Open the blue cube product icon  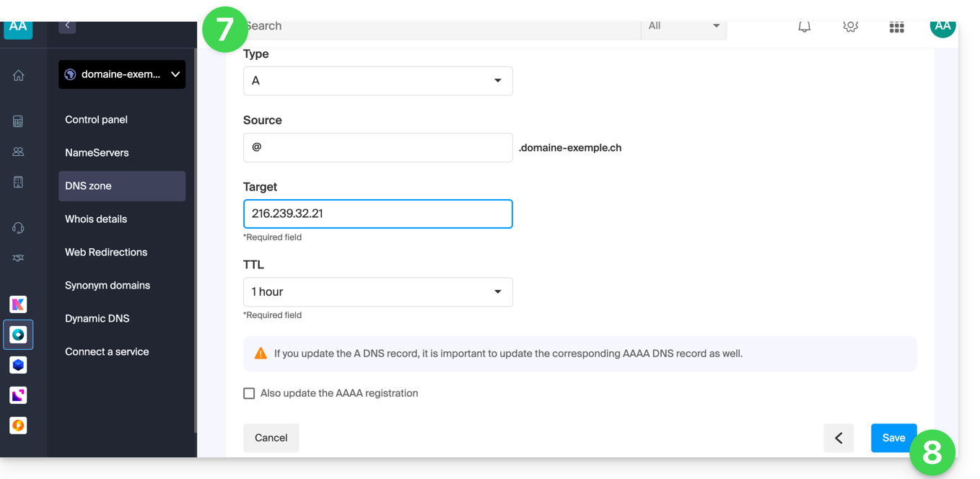(x=19, y=365)
